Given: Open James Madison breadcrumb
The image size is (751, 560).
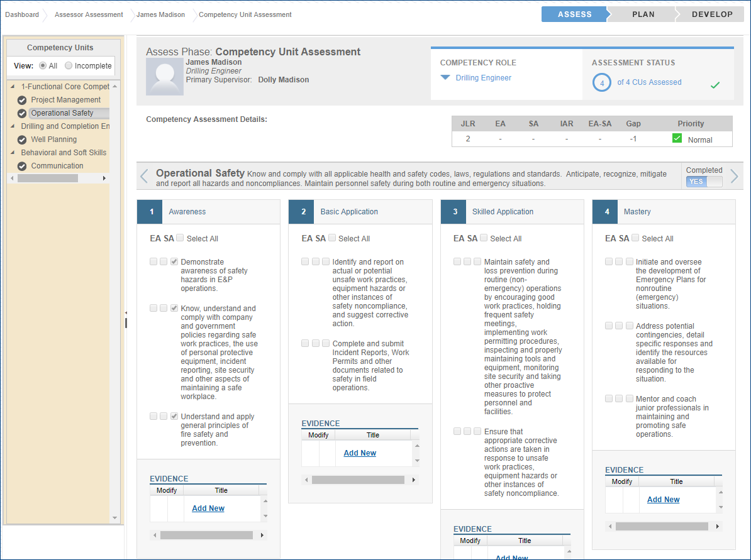Looking at the screenshot, I should [160, 15].
